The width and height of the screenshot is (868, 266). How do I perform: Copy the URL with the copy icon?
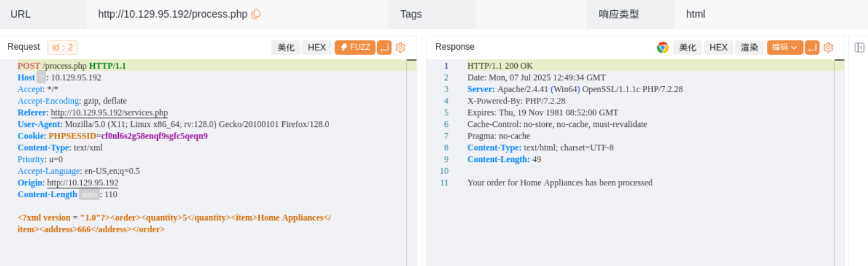point(256,14)
